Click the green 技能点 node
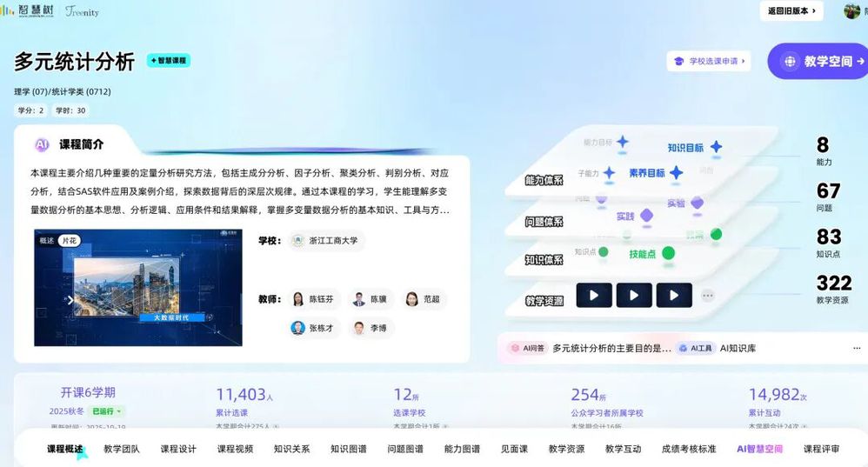868x467 pixels. click(x=668, y=253)
